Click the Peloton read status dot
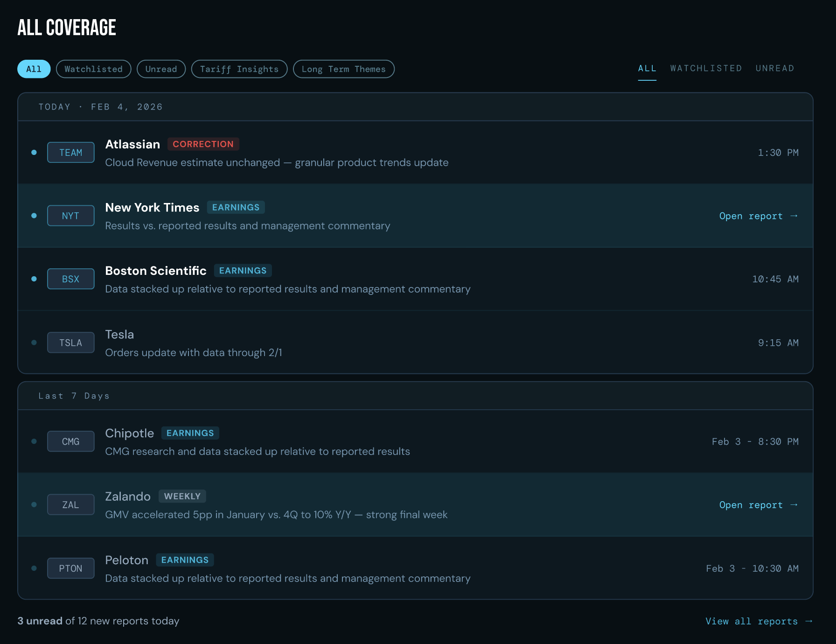This screenshot has width=836, height=644. 34,568
